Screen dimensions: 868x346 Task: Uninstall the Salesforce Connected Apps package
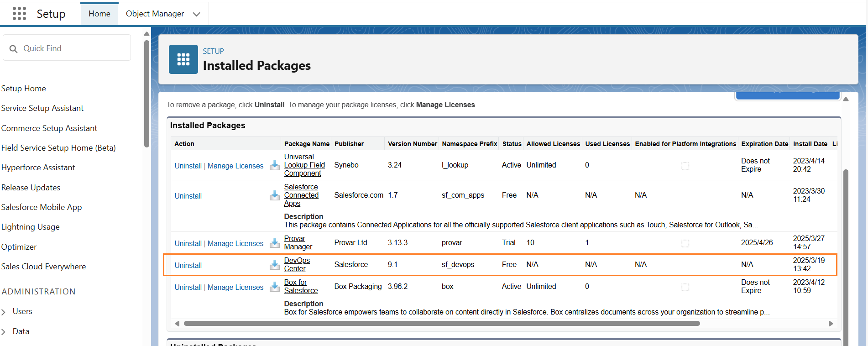tap(188, 196)
